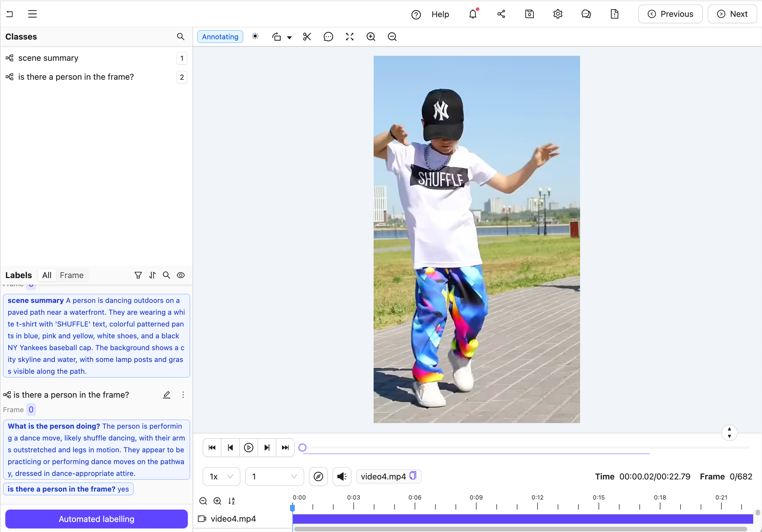This screenshot has height=532, width=762.
Task: Edit the 'is there a person' label
Action: click(167, 395)
